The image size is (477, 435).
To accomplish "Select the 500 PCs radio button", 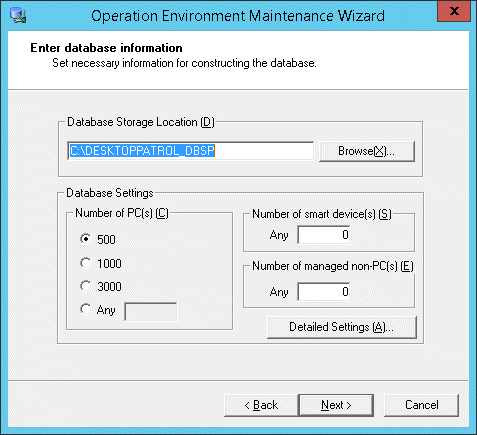I will (86, 239).
